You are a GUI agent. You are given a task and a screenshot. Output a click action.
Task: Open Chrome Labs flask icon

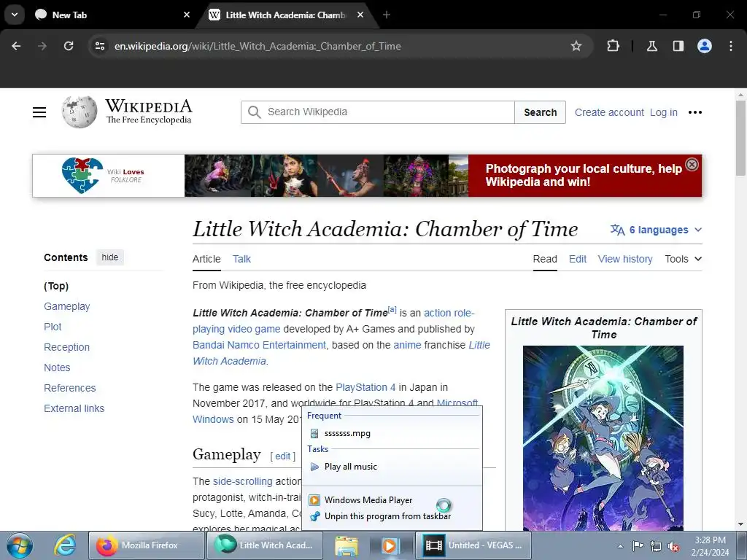pos(651,46)
